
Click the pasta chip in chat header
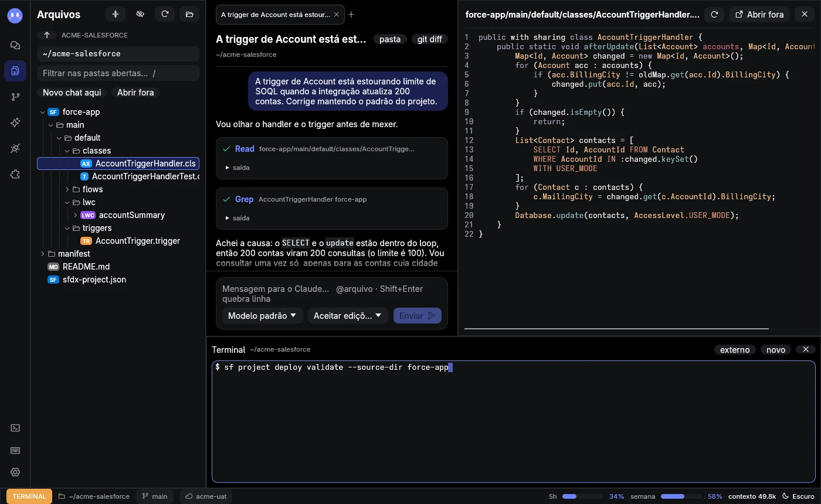click(x=390, y=39)
